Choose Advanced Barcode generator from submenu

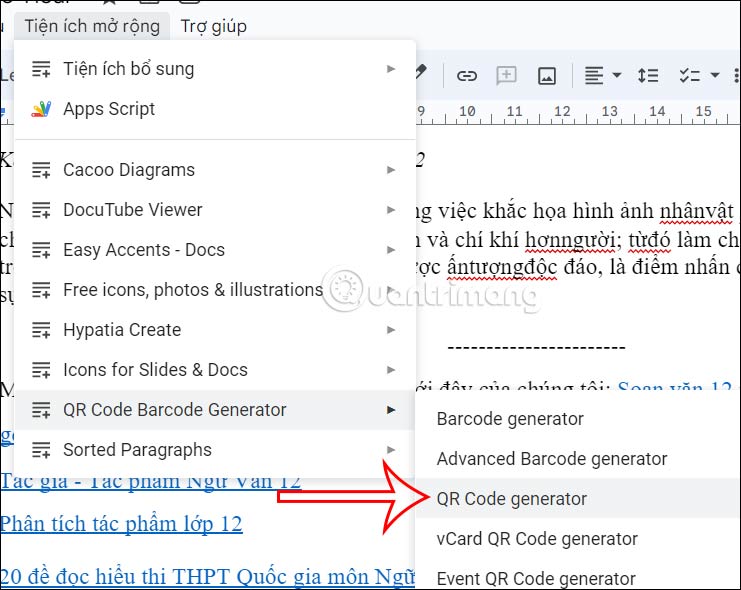(578, 459)
